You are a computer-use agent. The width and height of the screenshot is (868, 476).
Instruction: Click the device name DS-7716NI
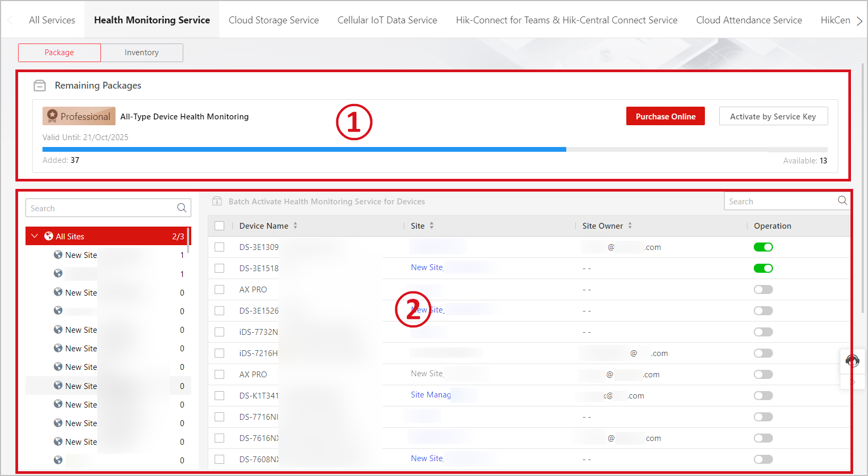[259, 417]
